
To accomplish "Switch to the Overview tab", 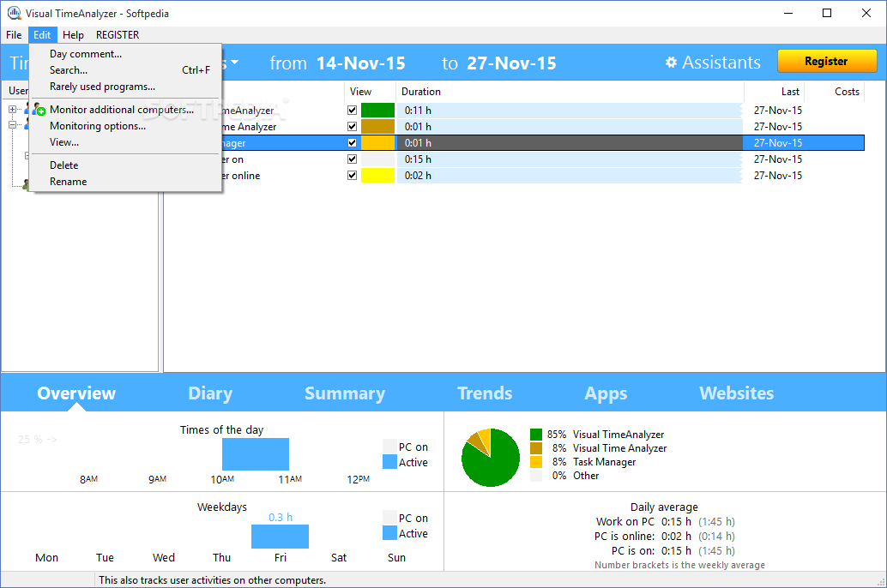I will click(x=76, y=393).
